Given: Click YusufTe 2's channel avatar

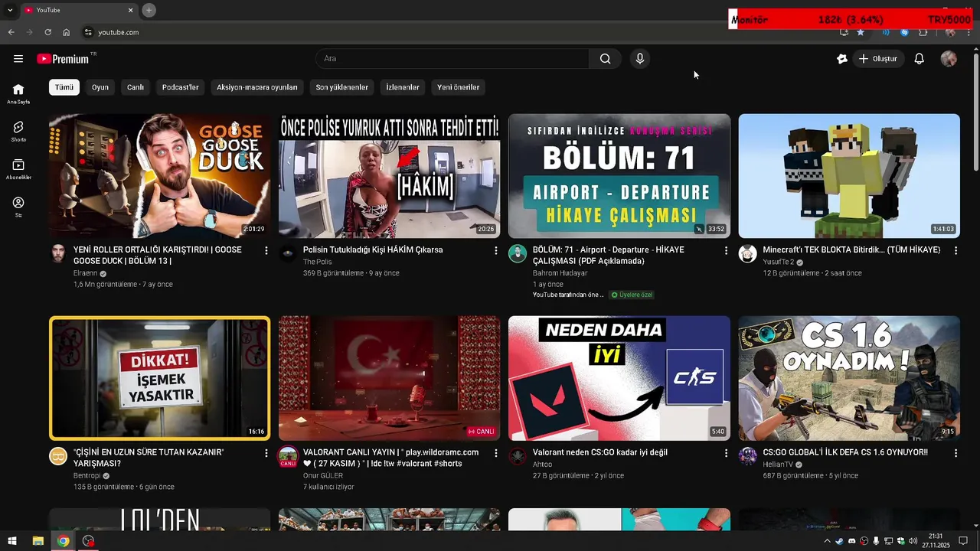Looking at the screenshot, I should [747, 253].
